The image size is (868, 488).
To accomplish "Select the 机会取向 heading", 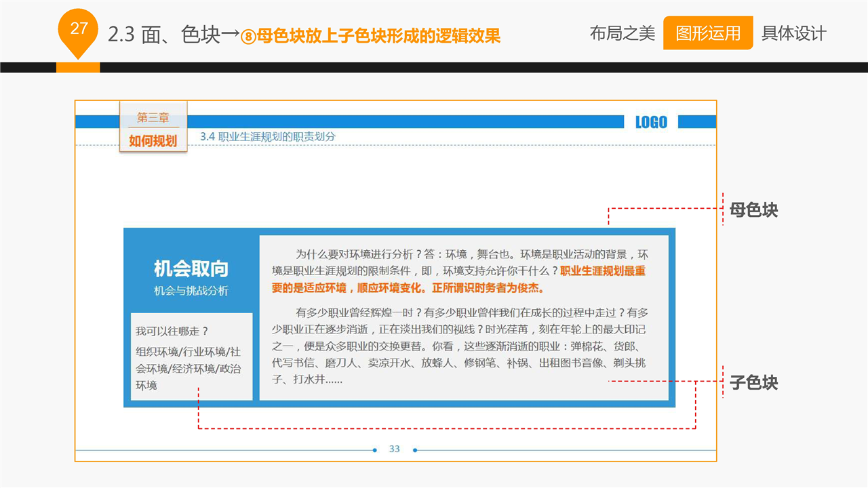I will click(191, 268).
